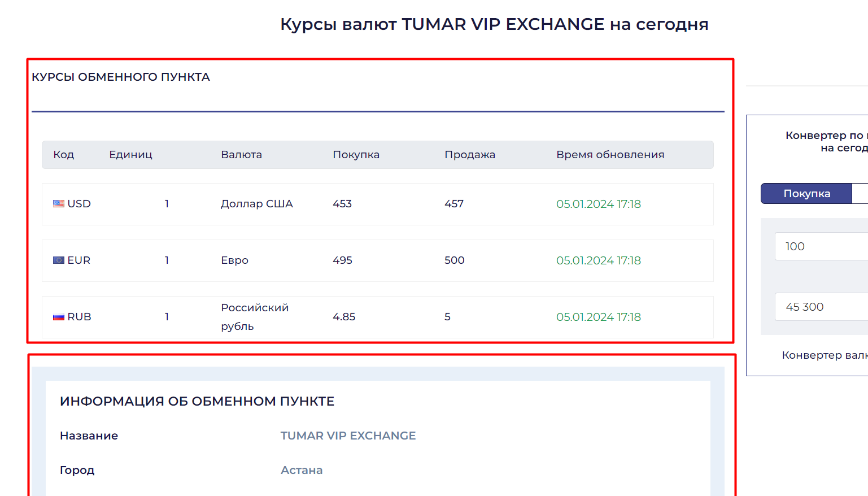Open the Астана city link
Screen dimensions: 868x496
click(302, 470)
